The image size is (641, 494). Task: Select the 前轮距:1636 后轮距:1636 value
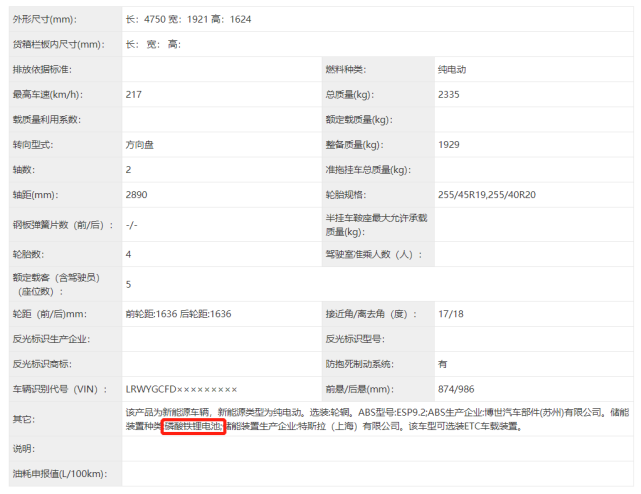click(178, 314)
